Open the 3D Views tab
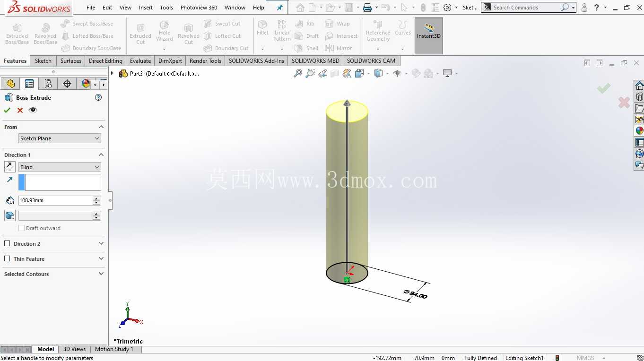Screen dimensions: 644x361 tap(74, 349)
